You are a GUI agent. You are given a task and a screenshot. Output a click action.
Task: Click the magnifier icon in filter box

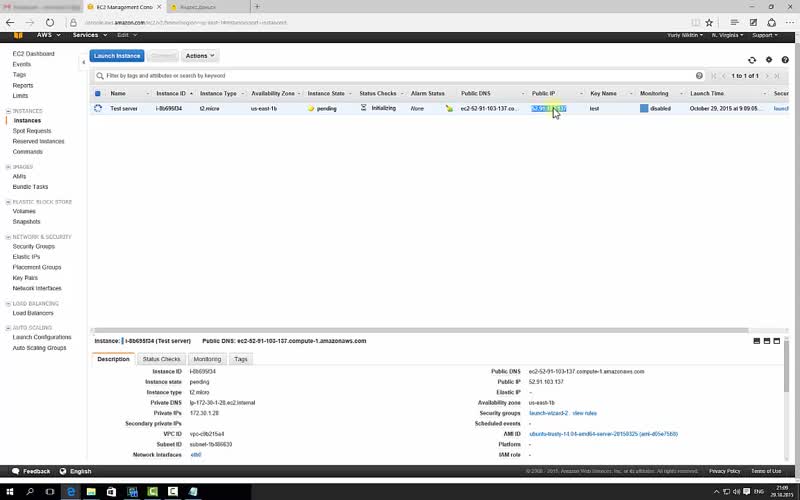click(100, 76)
